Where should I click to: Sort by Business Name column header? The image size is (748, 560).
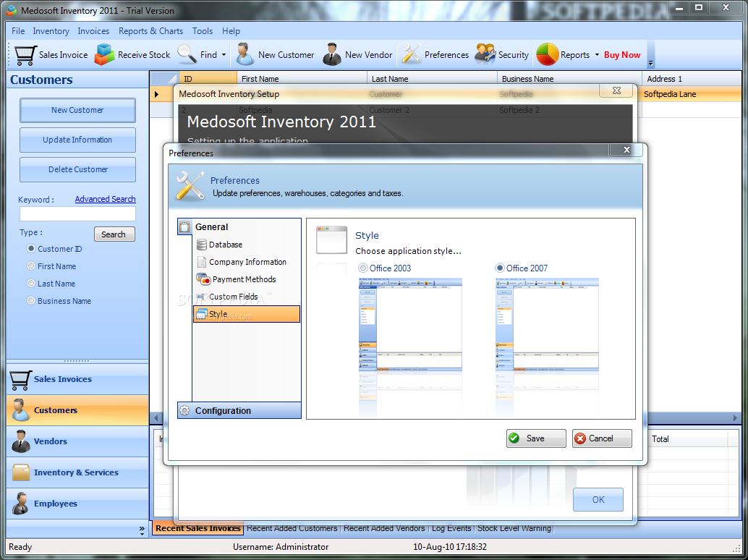tap(569, 79)
